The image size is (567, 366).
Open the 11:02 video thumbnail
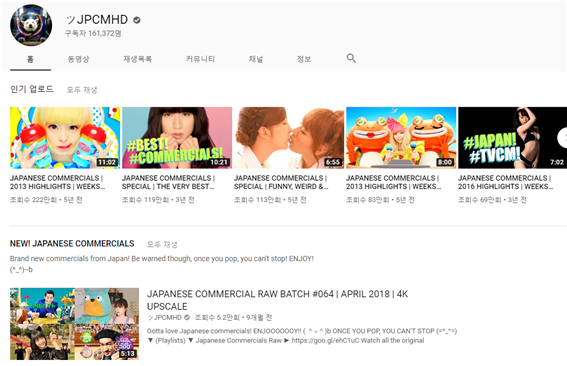tap(65, 138)
